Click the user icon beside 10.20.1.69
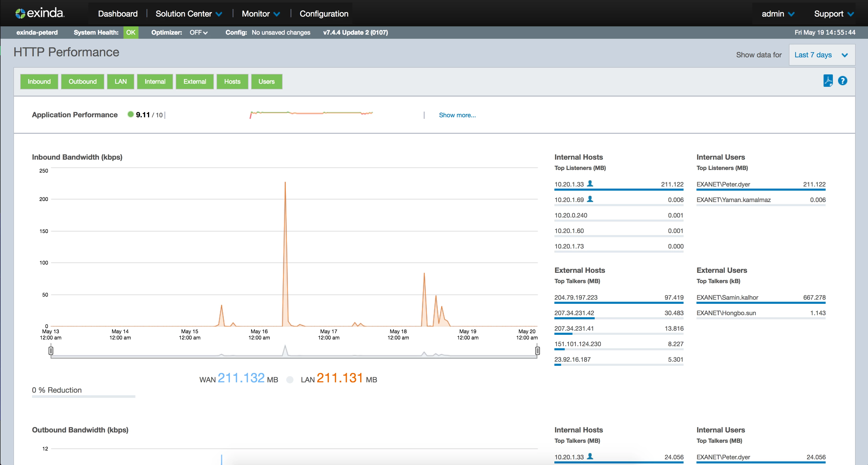 click(x=590, y=199)
